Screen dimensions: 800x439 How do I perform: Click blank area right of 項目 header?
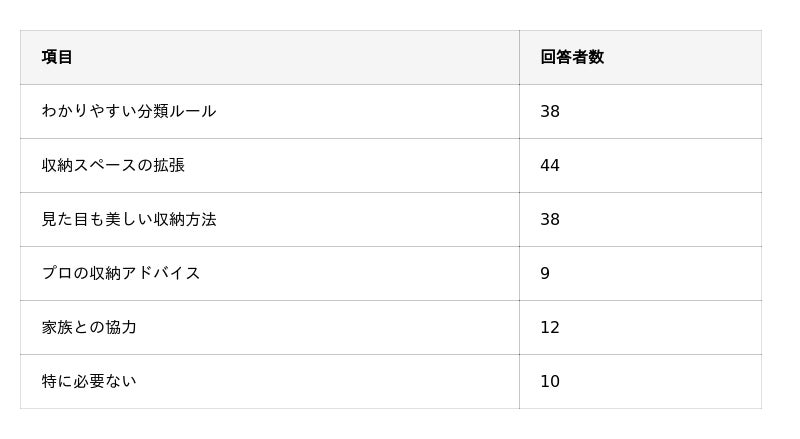[296, 57]
